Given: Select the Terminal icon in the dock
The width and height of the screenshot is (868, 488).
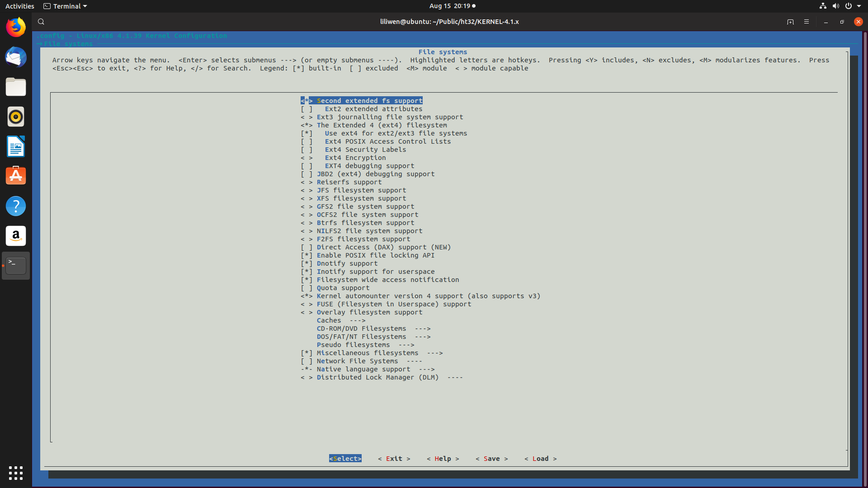Looking at the screenshot, I should pos(16,266).
